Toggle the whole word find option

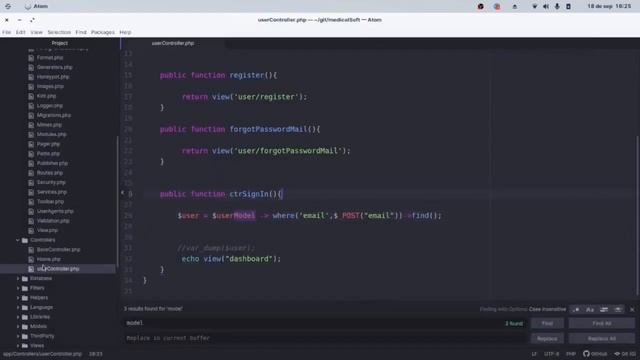point(618,309)
